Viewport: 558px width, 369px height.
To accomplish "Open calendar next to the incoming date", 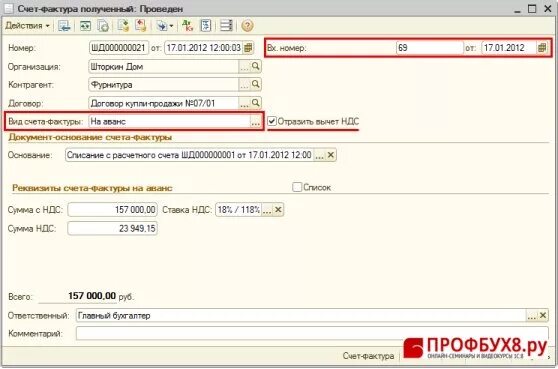I will [542, 48].
